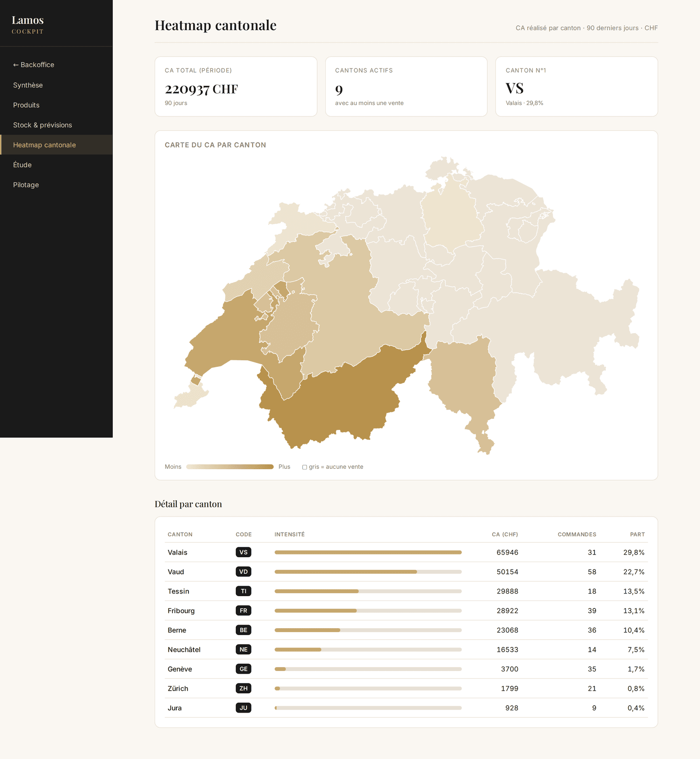The image size is (700, 759).
Task: Click the 'Détail par canton' heading
Action: point(188,504)
